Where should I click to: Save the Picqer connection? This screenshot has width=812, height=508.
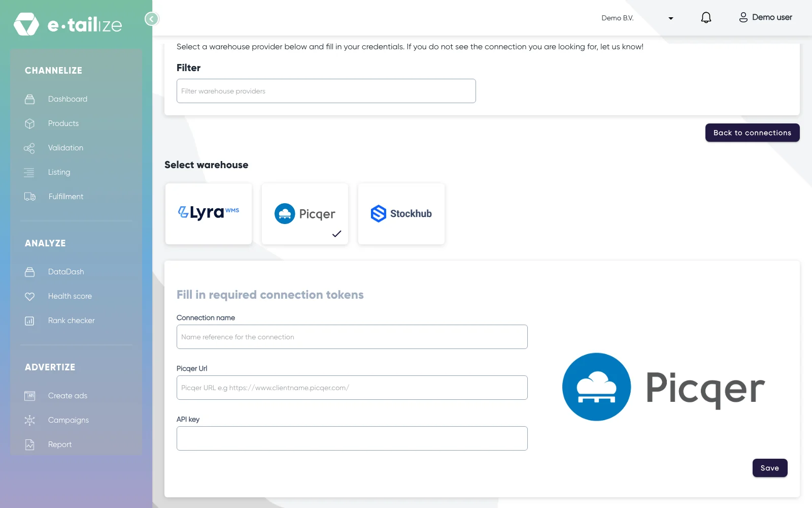point(770,468)
